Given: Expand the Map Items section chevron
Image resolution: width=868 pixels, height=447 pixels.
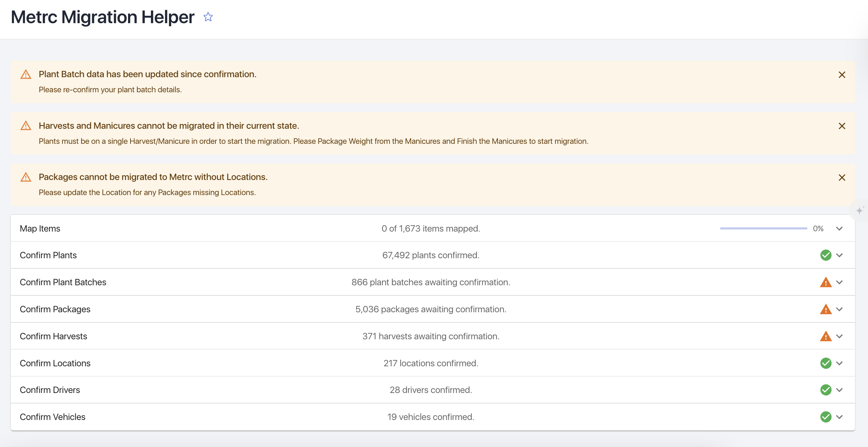Looking at the screenshot, I should click(839, 228).
